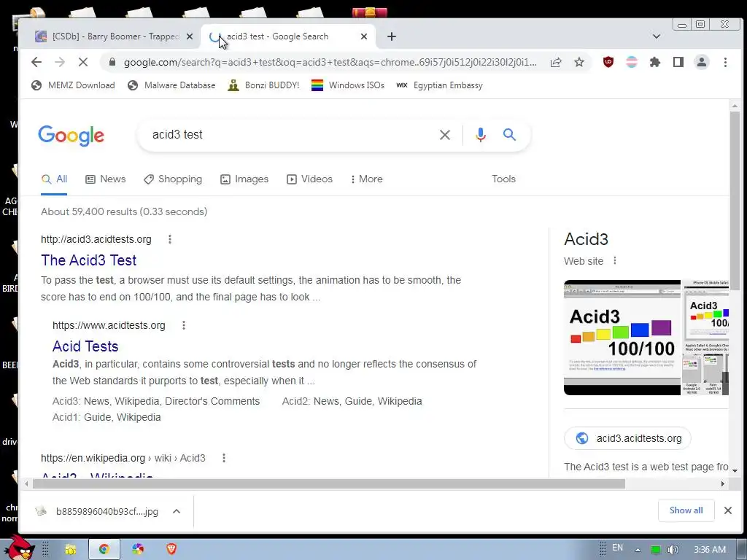Close the downloads bar

(727, 510)
